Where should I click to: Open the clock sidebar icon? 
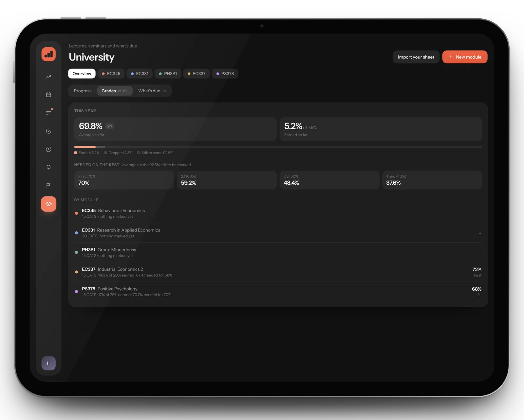point(48,149)
